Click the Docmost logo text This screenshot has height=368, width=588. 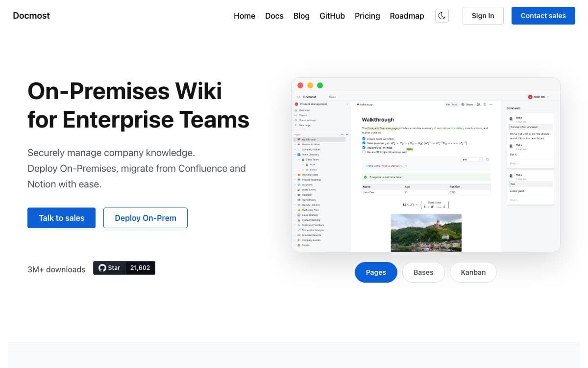[31, 16]
